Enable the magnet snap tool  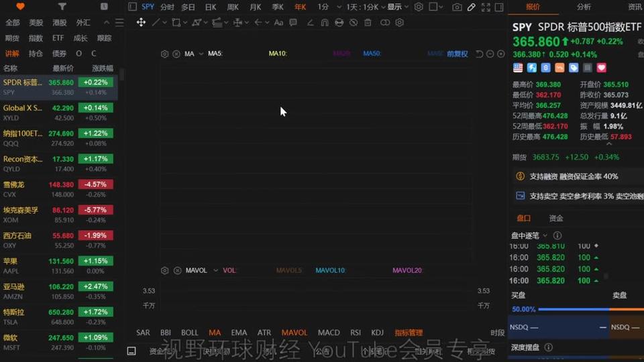325,23
